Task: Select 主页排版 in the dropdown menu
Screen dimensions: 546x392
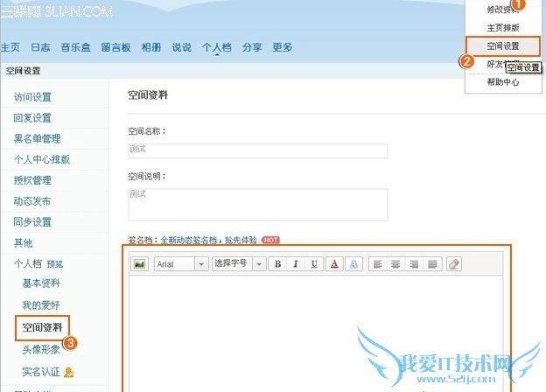Action: 503,27
